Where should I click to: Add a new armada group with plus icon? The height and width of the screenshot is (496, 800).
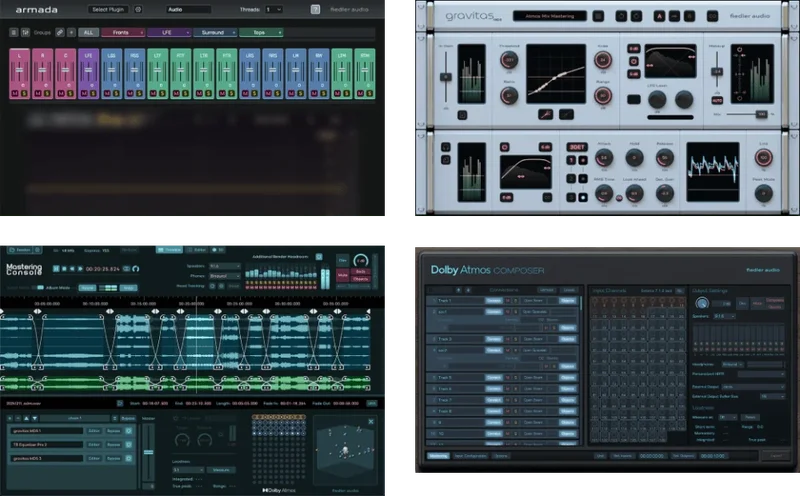(x=71, y=32)
